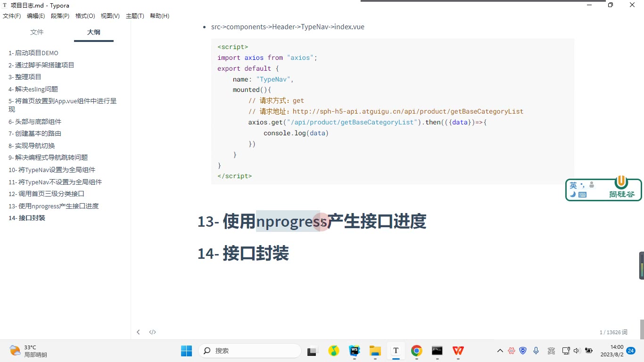The width and height of the screenshot is (644, 362).
Task: Switch to the 文件 sidebar tab
Action: (37, 32)
